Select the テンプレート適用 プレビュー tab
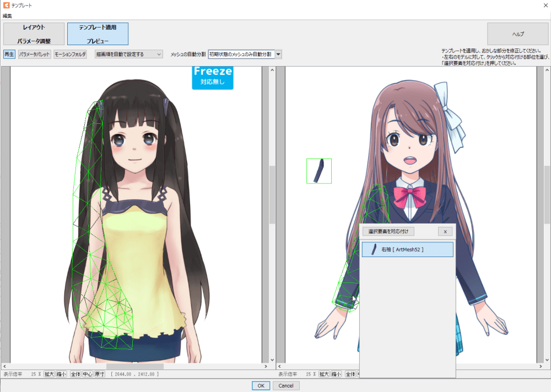Viewport: 551px width, 392px height. pos(98,34)
